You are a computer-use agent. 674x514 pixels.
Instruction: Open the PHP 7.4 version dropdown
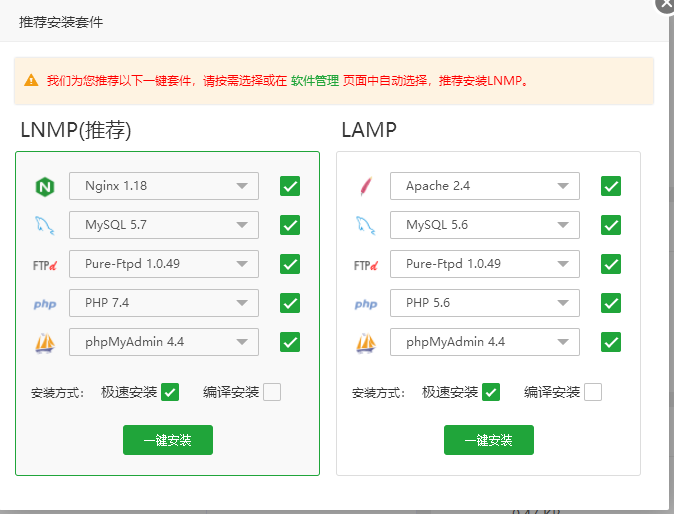164,303
